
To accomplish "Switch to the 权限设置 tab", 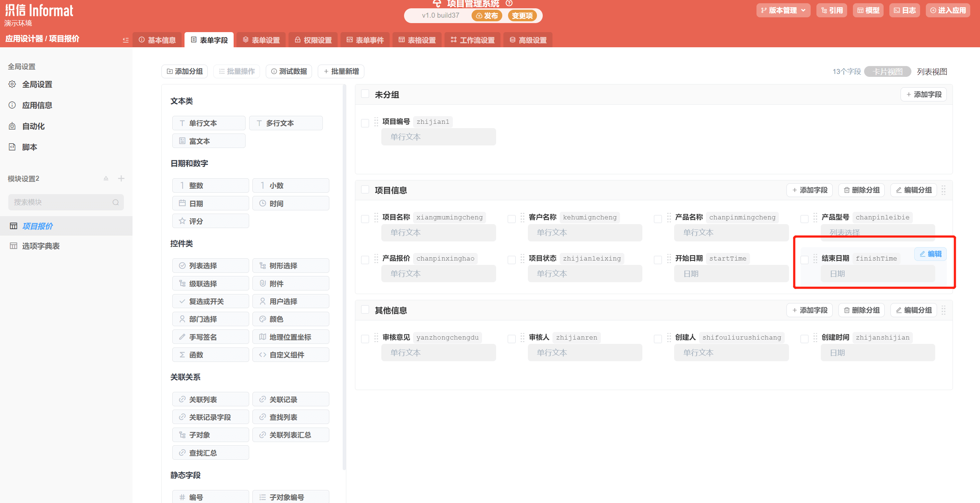I will point(313,40).
